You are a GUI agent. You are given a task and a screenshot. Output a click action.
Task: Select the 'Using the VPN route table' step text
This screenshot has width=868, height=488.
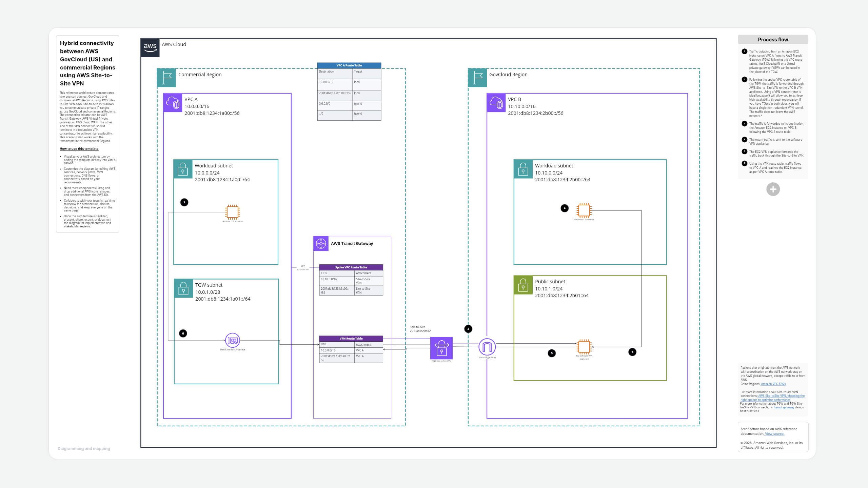[775, 168]
